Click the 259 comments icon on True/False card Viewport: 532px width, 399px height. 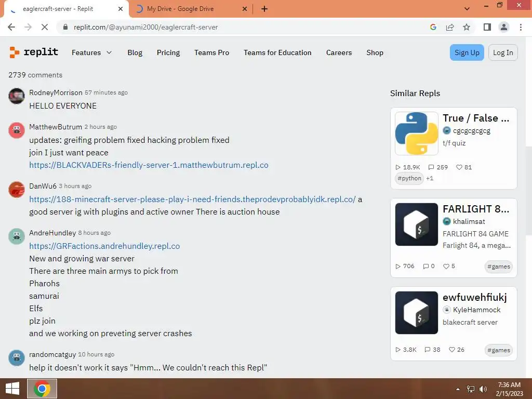[x=431, y=167]
